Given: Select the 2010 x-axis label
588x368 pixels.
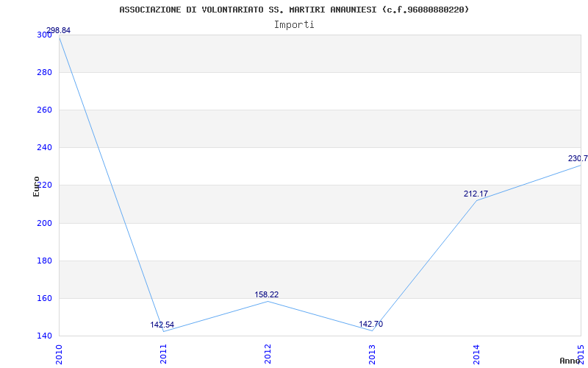Looking at the screenshot, I should [59, 354].
